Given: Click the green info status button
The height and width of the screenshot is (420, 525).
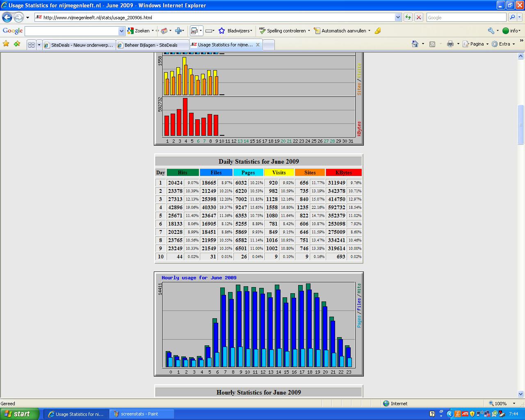Looking at the screenshot, I should (511, 31).
